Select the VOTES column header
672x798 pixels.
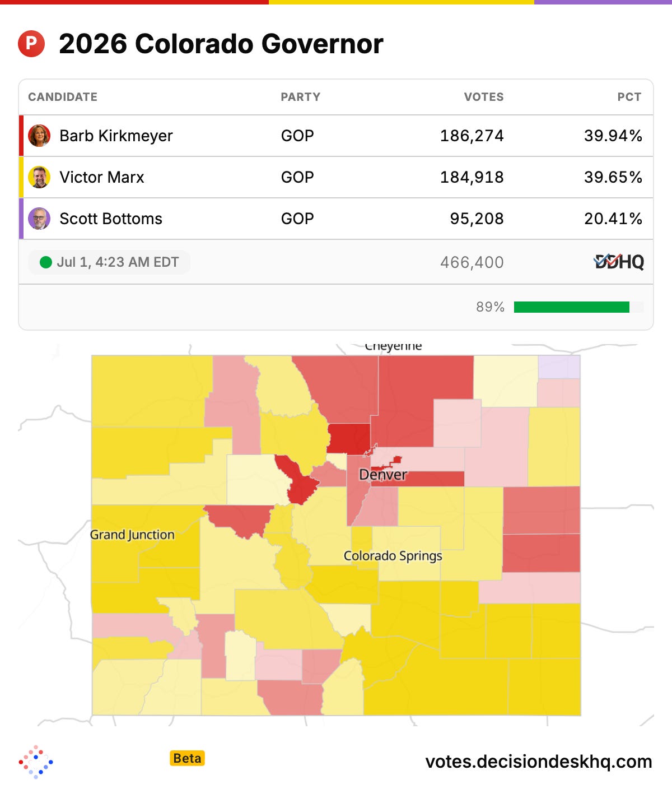tap(484, 97)
